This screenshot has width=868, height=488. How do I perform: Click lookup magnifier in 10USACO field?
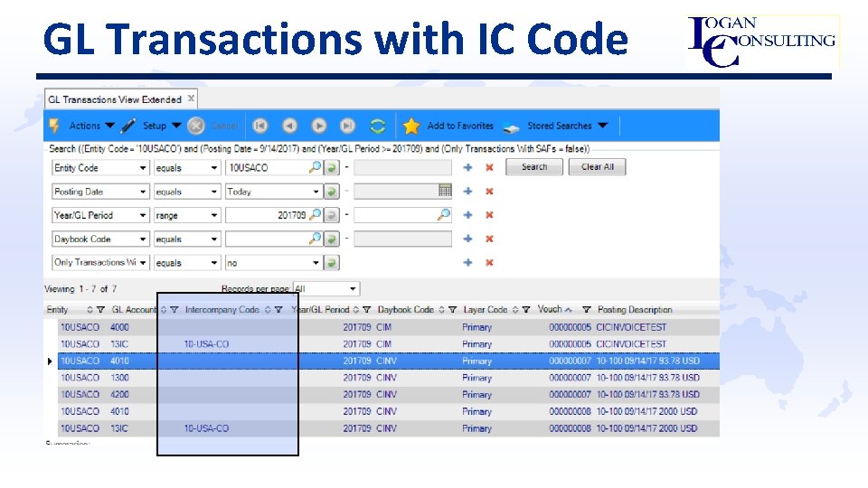click(x=315, y=167)
